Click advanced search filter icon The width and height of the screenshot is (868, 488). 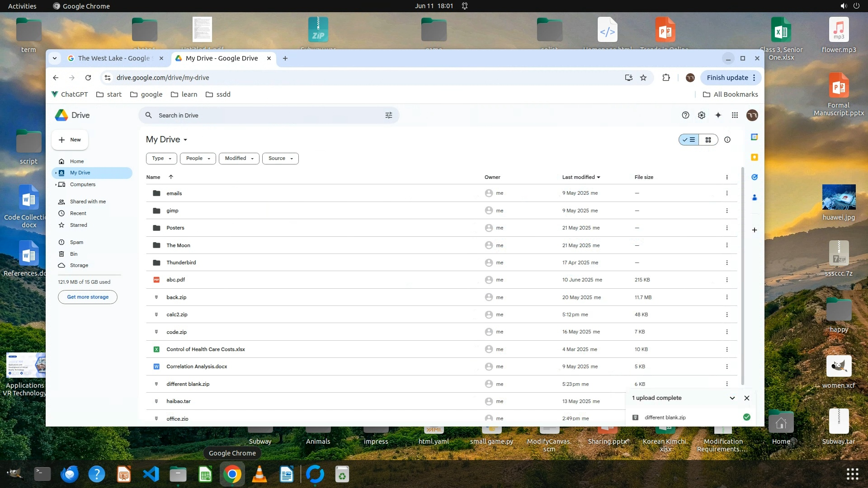pos(388,115)
